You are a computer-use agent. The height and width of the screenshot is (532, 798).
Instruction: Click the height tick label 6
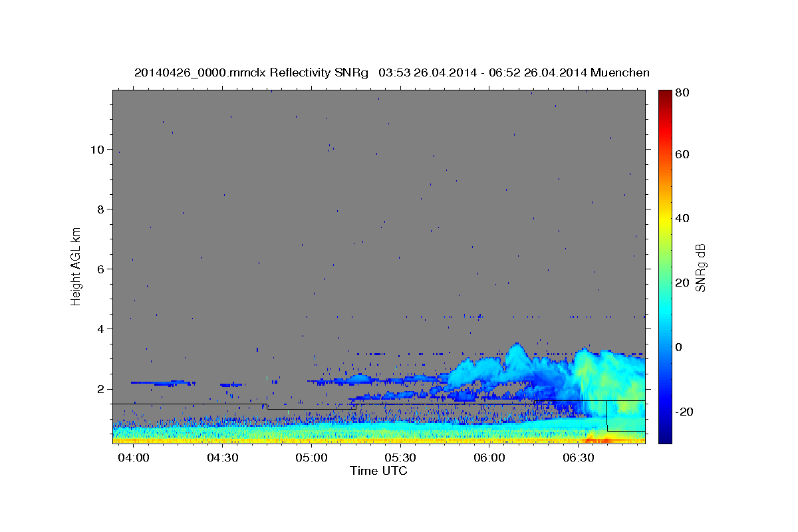point(100,269)
